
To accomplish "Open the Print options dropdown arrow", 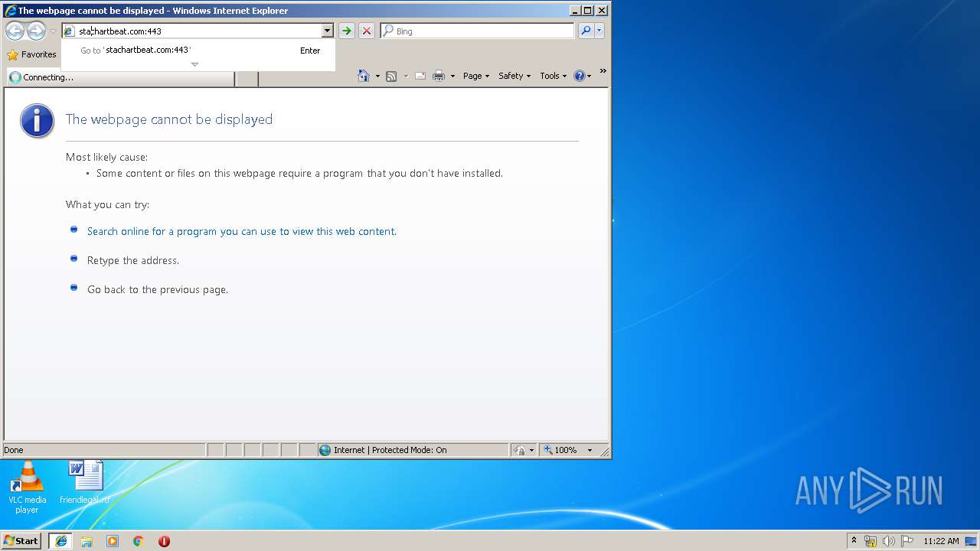I will pos(452,76).
